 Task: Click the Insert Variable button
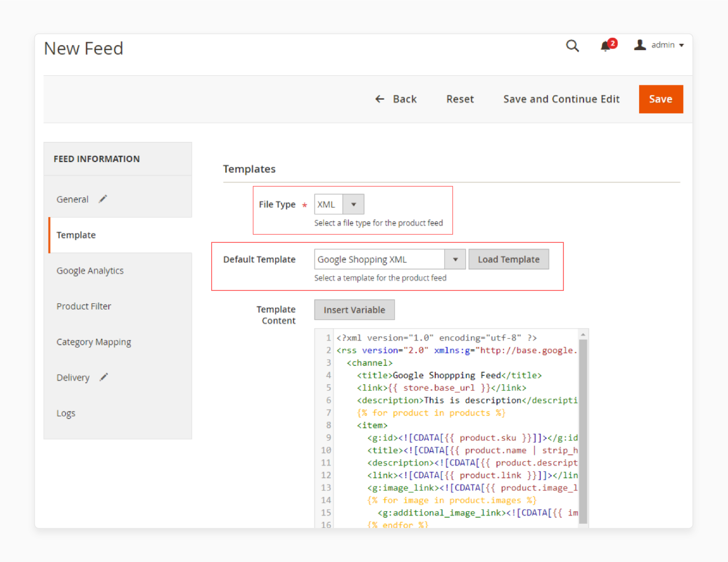coord(354,310)
